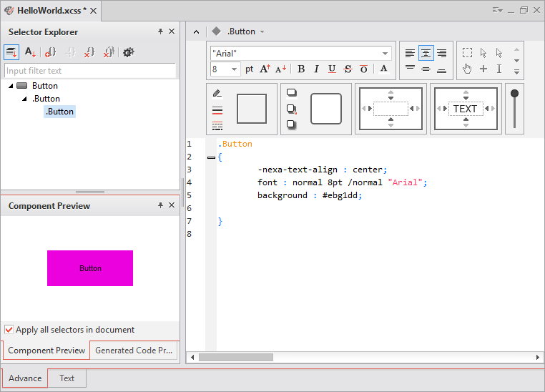Apply italic text style

[316, 69]
